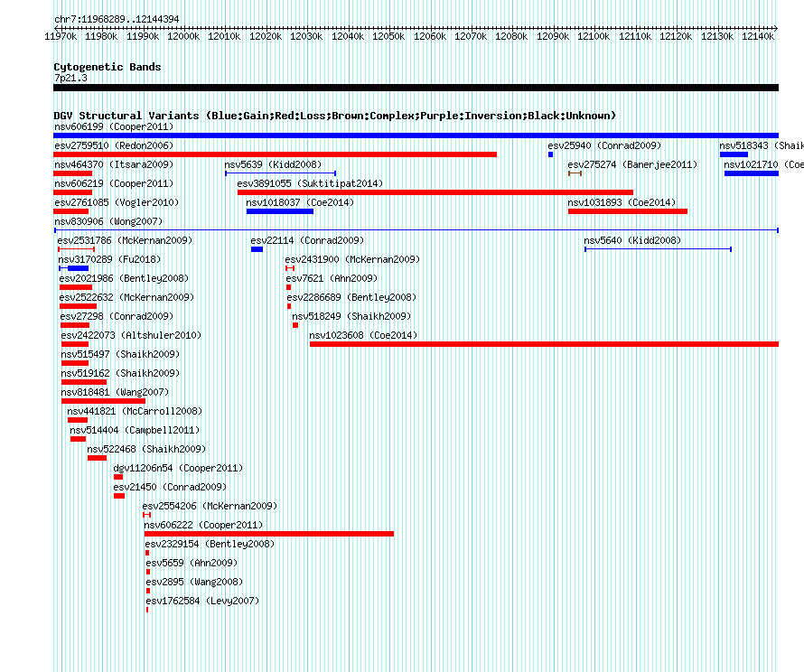804x672 pixels.
Task: Select the nsv515497 (Shaikh2009) label
Action: (x=120, y=354)
